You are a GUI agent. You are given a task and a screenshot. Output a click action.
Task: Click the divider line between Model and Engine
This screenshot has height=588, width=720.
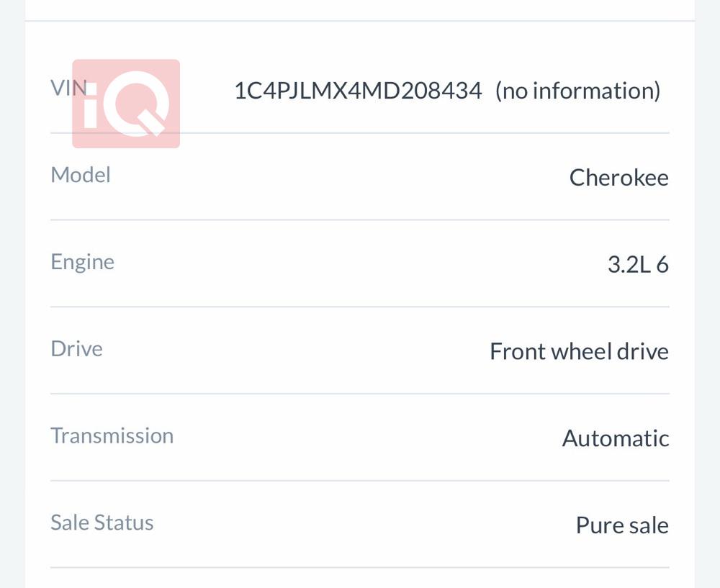[x=360, y=220]
